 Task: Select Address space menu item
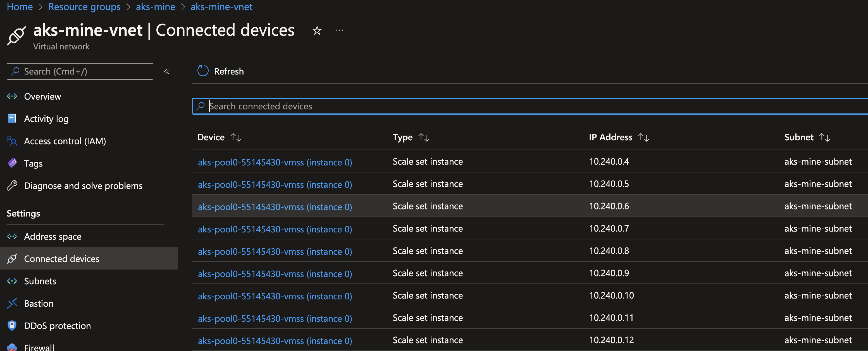tap(53, 237)
